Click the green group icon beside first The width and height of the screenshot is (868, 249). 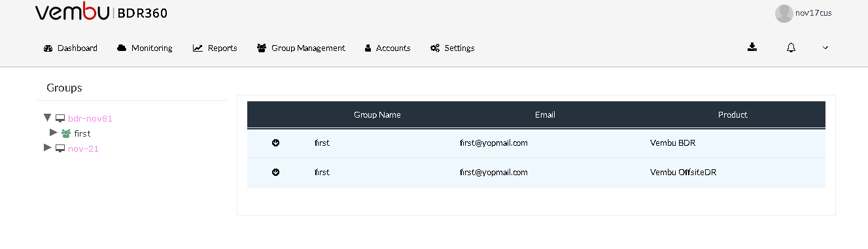point(66,133)
